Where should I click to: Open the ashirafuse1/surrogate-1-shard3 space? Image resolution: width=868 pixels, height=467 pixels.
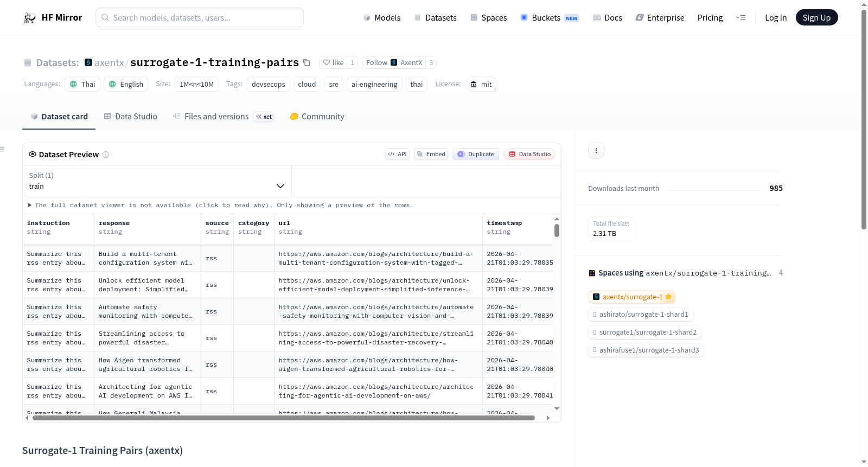[x=646, y=350]
